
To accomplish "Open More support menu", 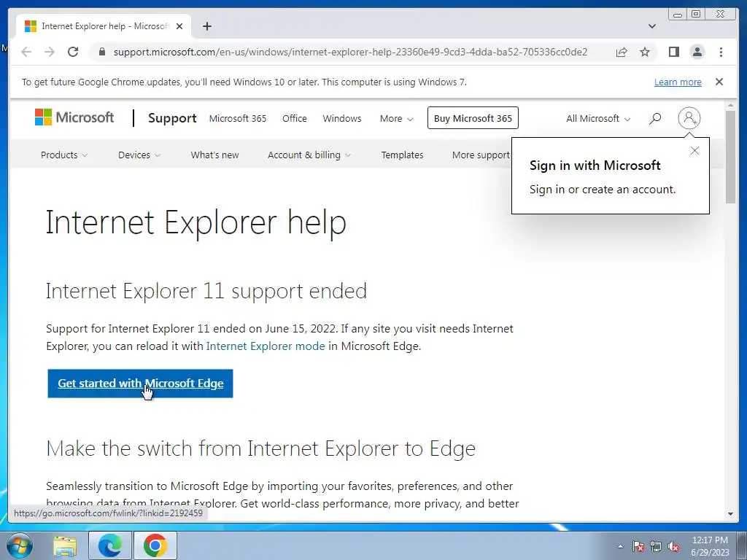I will tap(481, 155).
